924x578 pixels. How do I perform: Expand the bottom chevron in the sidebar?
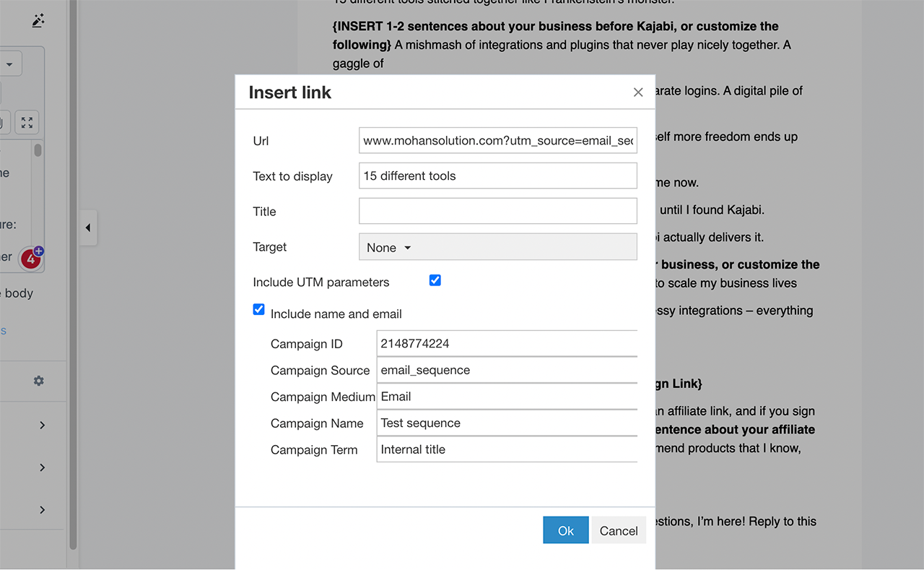point(43,509)
